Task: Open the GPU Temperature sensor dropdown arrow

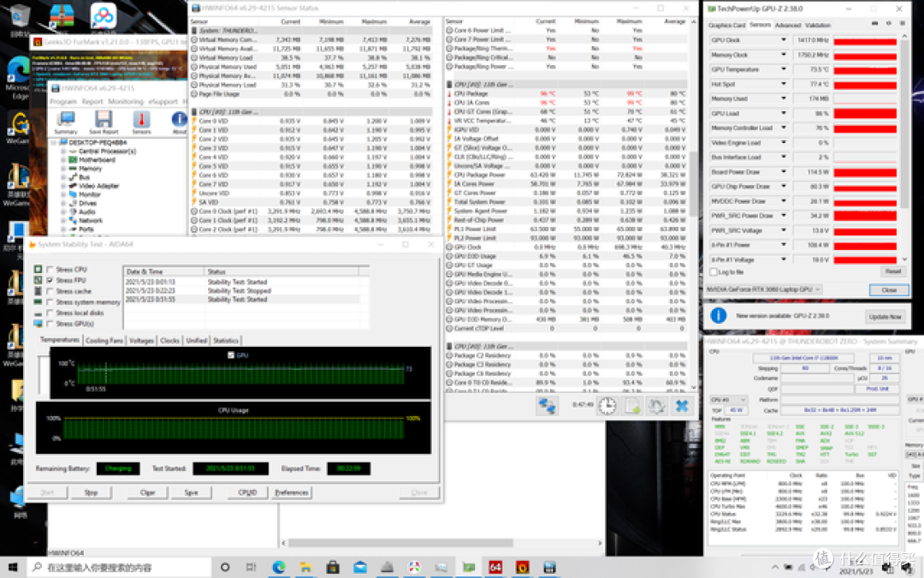Action: (x=783, y=69)
